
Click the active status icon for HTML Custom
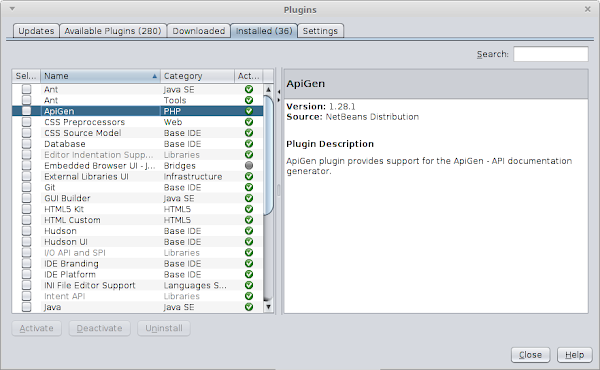coord(249,220)
